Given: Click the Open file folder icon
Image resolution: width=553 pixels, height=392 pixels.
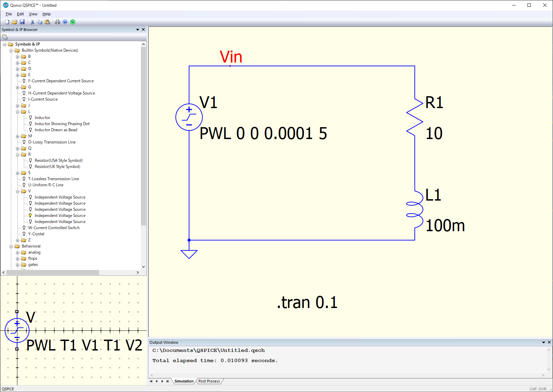Looking at the screenshot, I should (x=15, y=22).
